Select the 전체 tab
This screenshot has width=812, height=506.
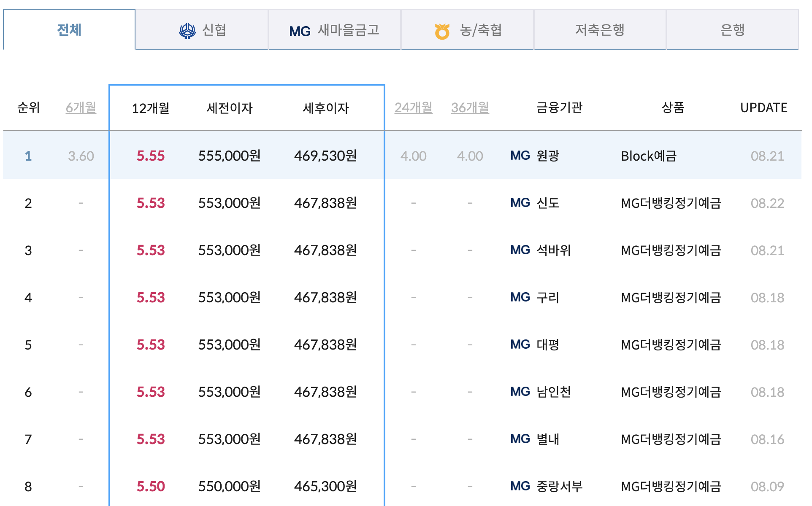click(69, 30)
